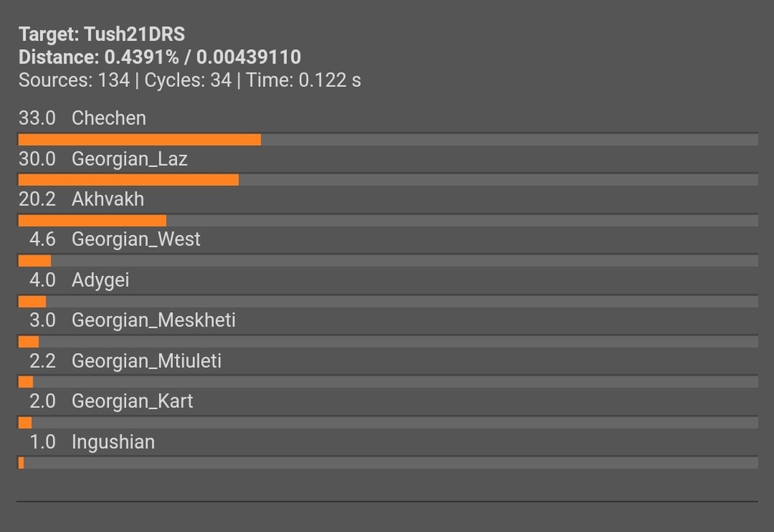Click the 33.0 percentage for Chechen

37,119
